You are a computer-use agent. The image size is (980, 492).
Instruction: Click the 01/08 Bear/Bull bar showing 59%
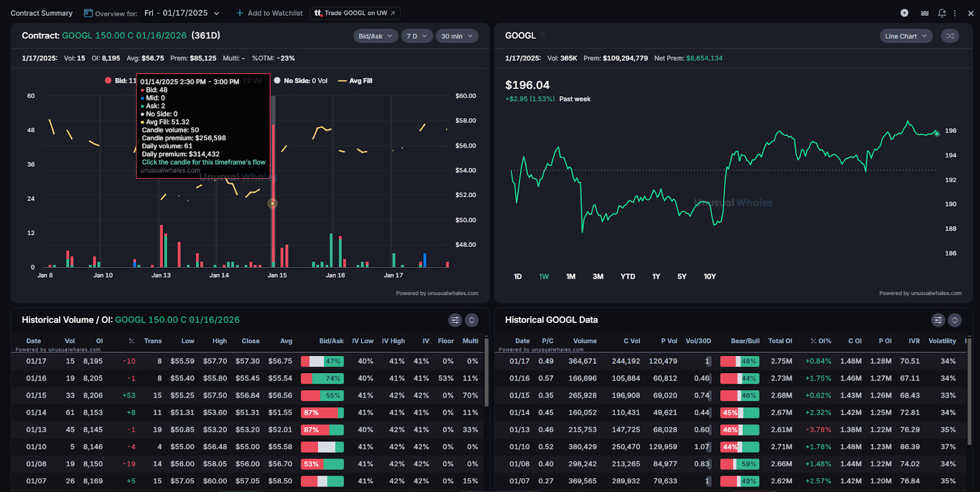point(740,464)
